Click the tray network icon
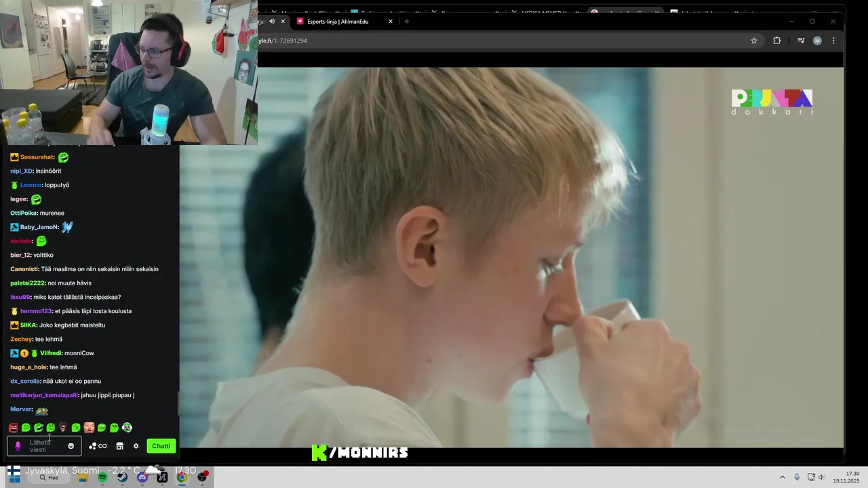Viewport: 868px width, 488px height. tap(811, 477)
